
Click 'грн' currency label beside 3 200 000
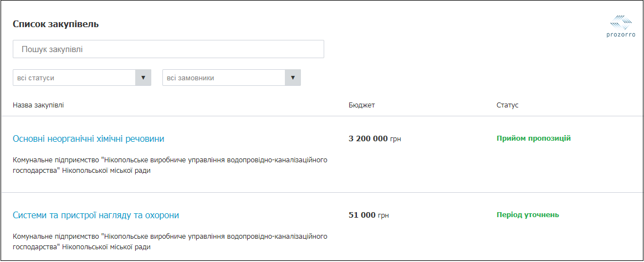[396, 139]
